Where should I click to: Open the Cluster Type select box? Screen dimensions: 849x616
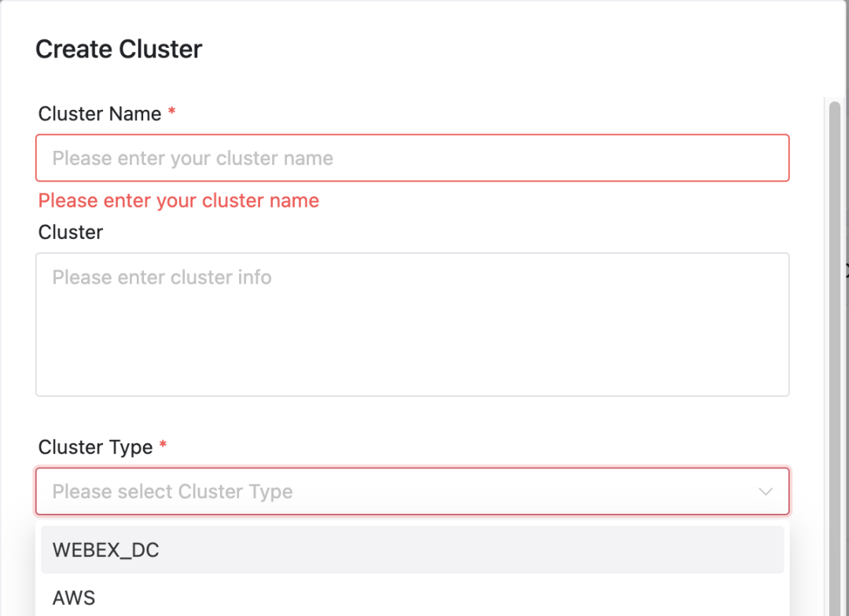(413, 492)
